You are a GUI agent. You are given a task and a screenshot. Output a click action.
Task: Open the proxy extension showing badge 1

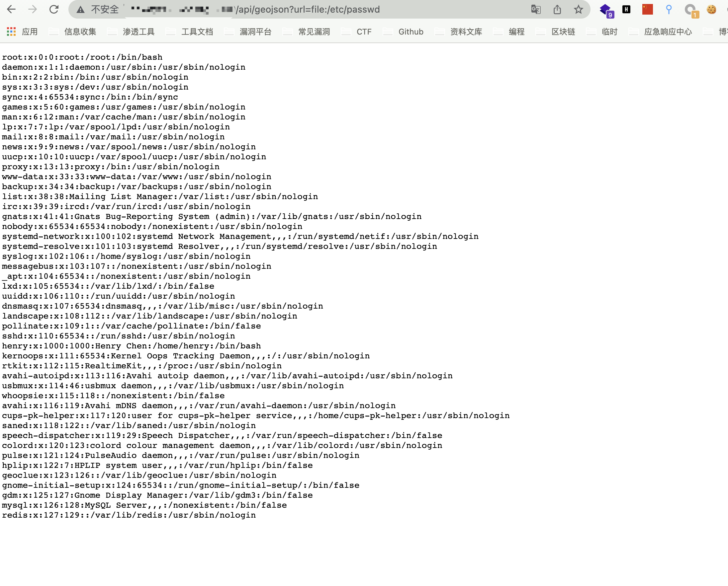(x=690, y=10)
